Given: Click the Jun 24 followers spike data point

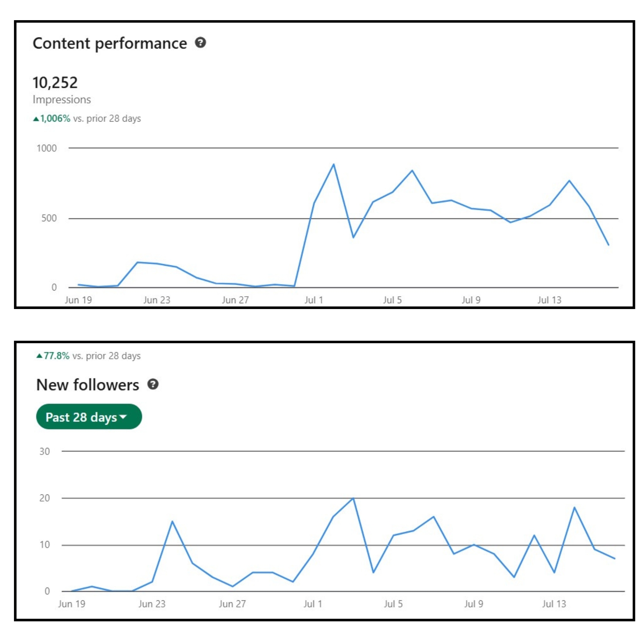Looking at the screenshot, I should click(x=173, y=521).
